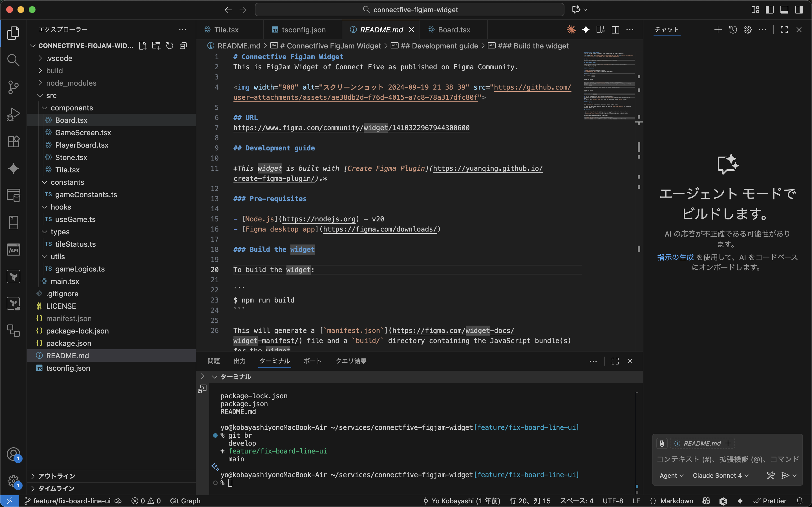Screen dimensions: 812x507
Task: Open Run and Debug view
Action: 14,114
